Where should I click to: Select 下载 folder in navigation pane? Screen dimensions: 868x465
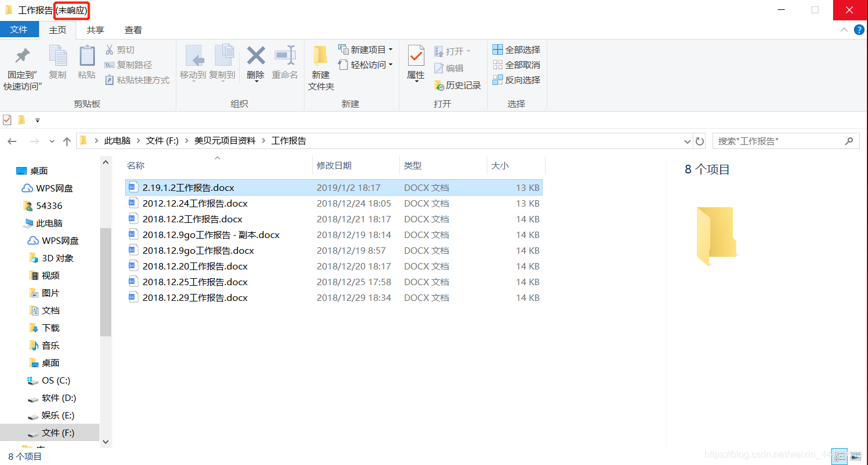coord(44,328)
